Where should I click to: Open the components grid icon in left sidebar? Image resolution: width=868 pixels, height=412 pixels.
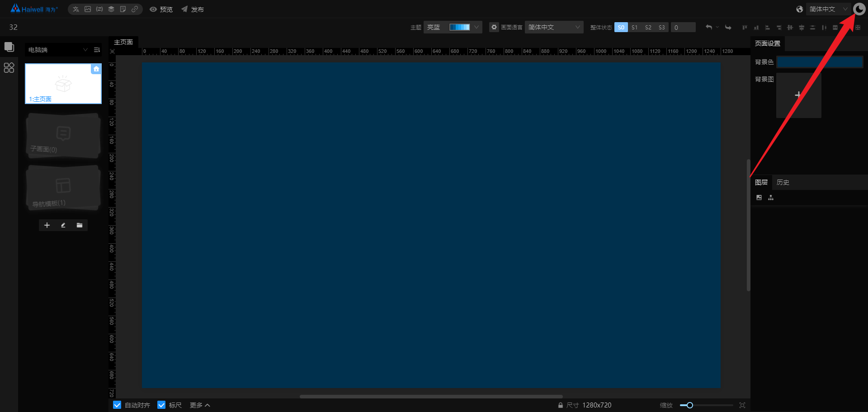coord(9,68)
